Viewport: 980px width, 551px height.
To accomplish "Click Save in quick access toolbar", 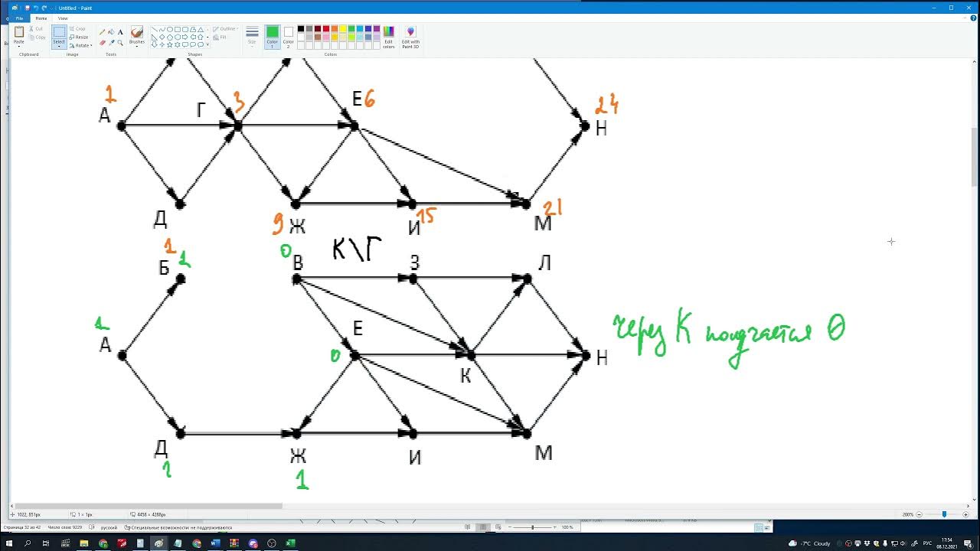I will pyautogui.click(x=28, y=8).
